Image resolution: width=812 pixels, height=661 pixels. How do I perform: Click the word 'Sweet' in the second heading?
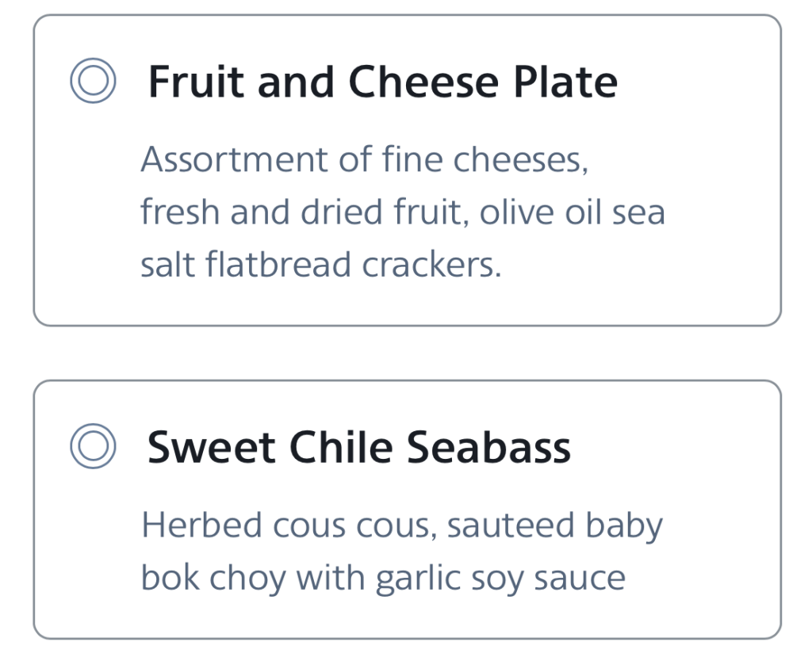coord(212,447)
